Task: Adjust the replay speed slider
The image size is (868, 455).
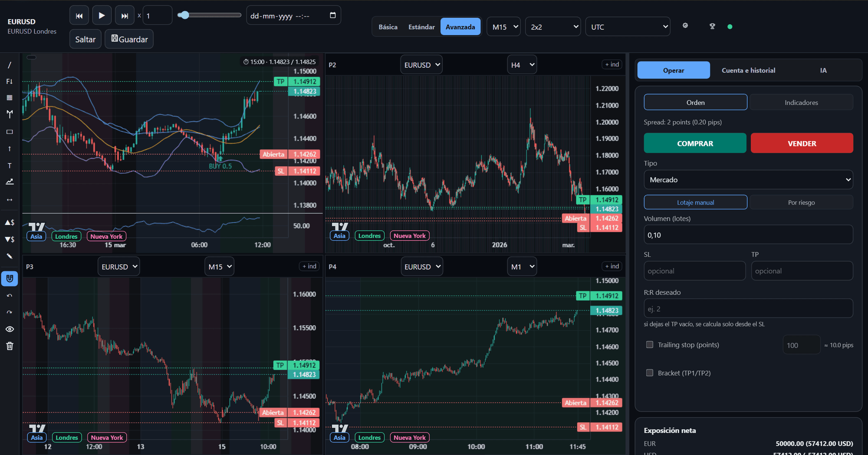Action: pos(209,15)
